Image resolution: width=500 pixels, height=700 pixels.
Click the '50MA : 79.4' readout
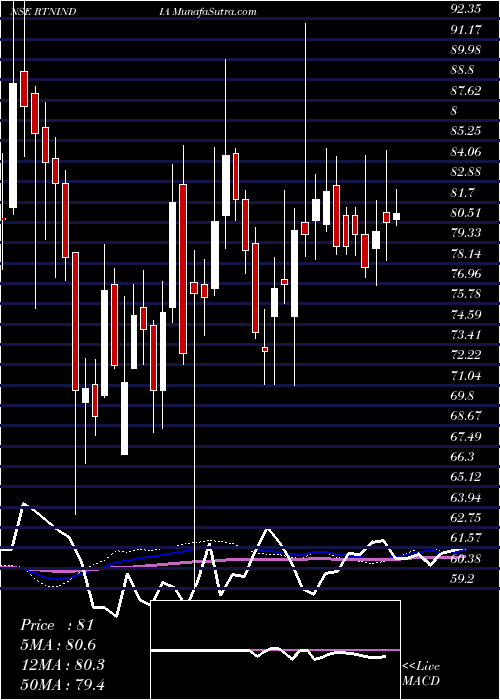(x=62, y=684)
